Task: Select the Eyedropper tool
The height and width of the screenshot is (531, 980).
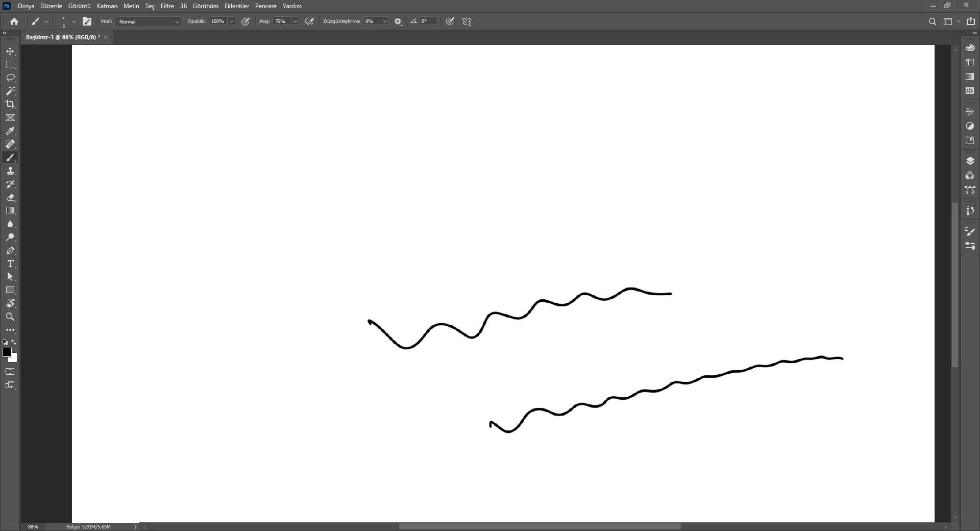Action: click(10, 131)
